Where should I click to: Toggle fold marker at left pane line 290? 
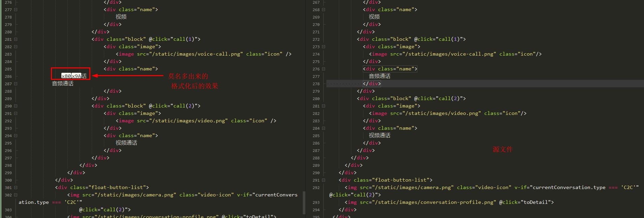[x=16, y=106]
